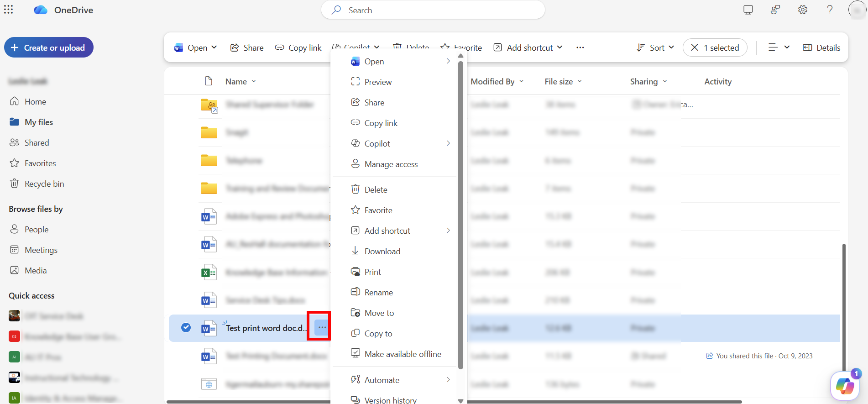This screenshot has width=868, height=404.
Task: Click the Activity column header
Action: [718, 81]
